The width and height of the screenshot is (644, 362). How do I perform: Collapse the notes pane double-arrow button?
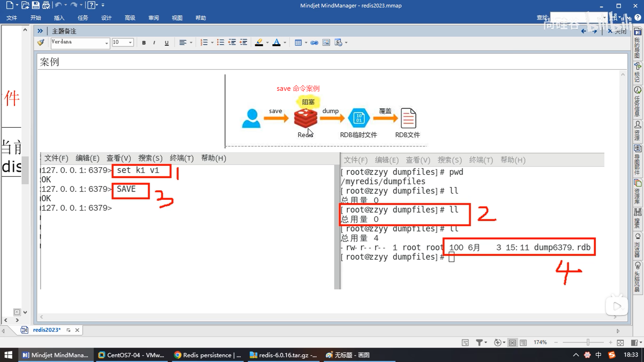[40, 31]
